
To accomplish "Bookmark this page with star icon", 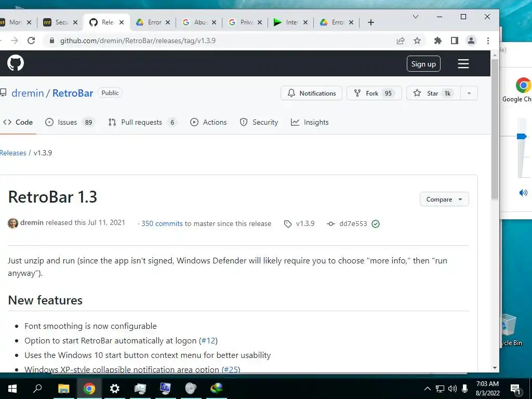I will [x=417, y=41].
